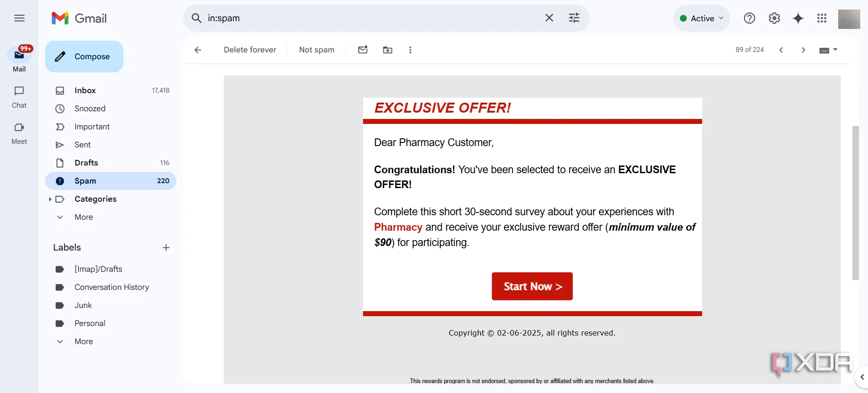Click the Not spam button
868x393 pixels.
pyautogui.click(x=316, y=50)
